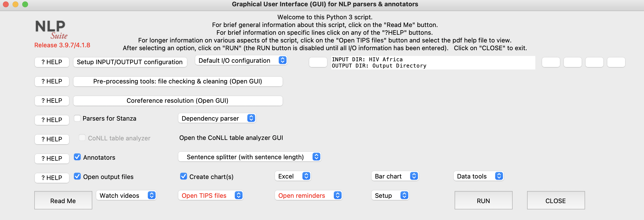Enable the Parsers for Stanza checkbox

coord(77,118)
